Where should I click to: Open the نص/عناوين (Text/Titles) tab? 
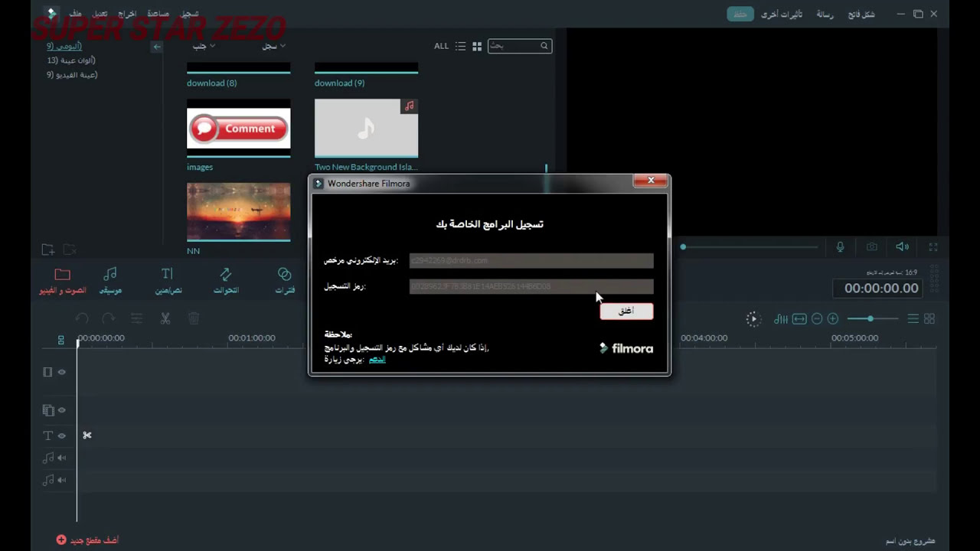click(168, 281)
